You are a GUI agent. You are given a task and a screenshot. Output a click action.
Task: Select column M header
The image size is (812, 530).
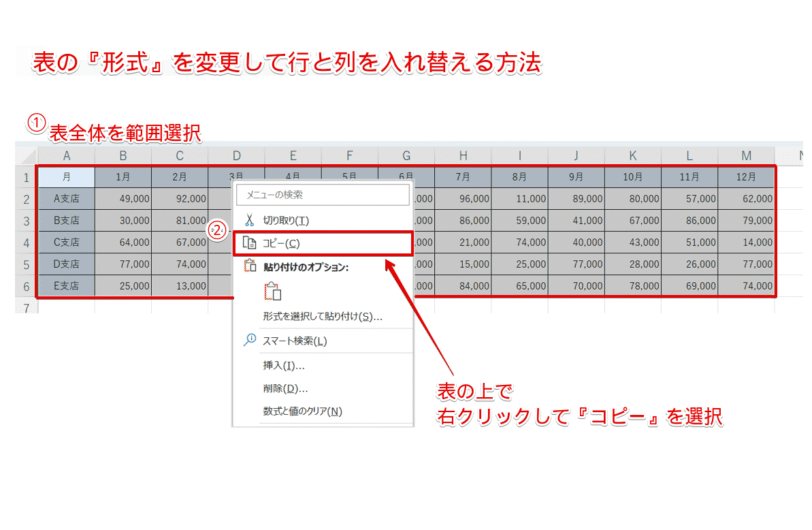pos(746,155)
